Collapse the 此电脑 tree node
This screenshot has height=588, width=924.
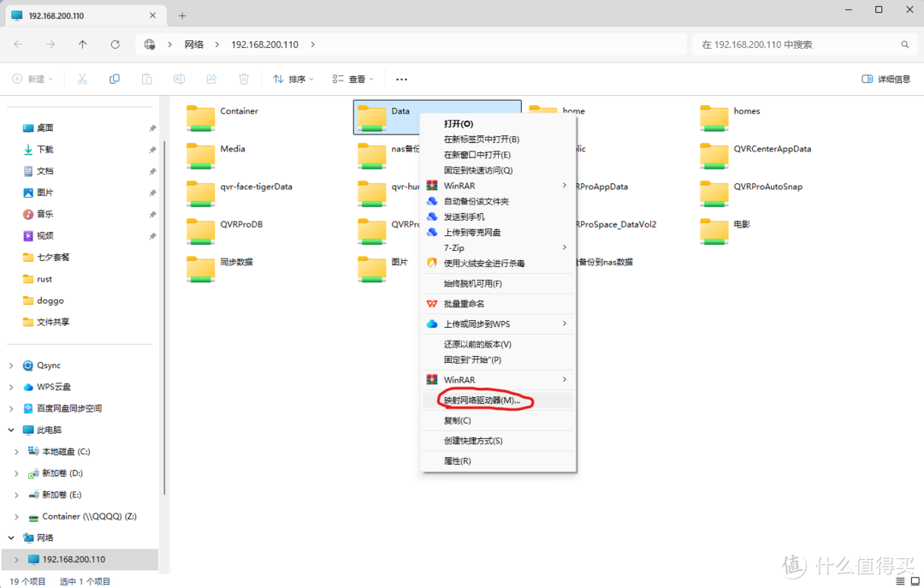[11, 430]
